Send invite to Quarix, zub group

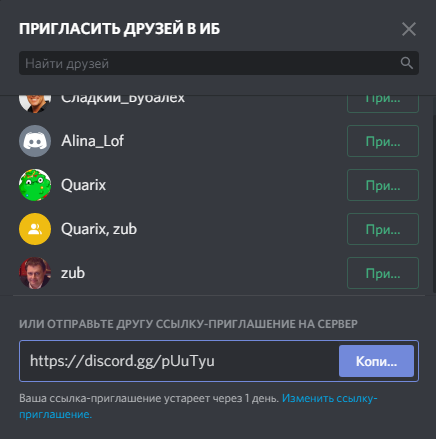383,229
